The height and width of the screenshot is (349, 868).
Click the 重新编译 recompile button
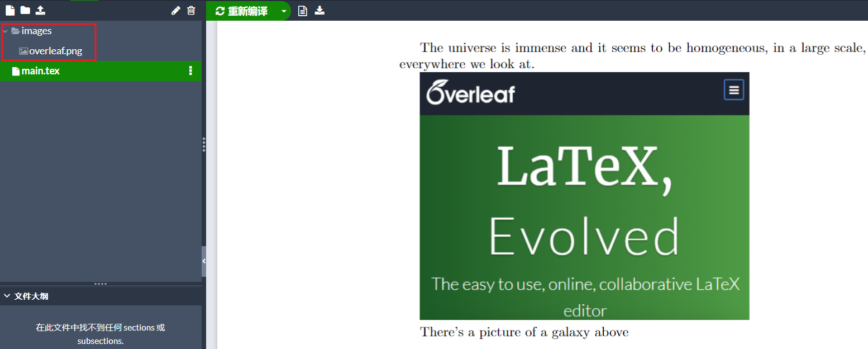coord(241,11)
